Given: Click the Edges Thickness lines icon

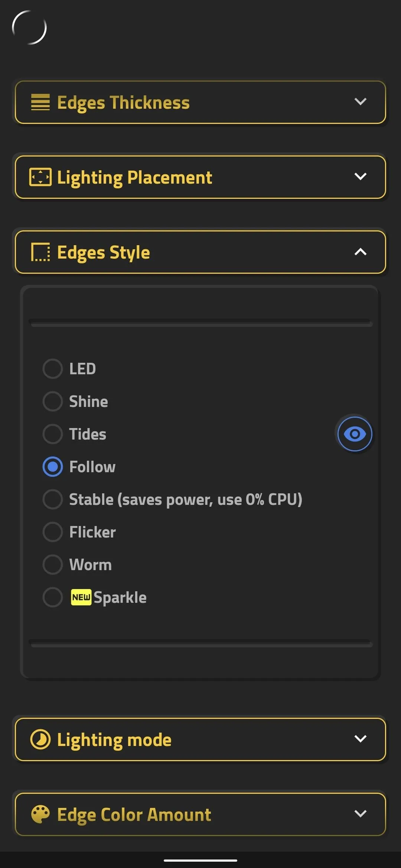Looking at the screenshot, I should (x=40, y=102).
